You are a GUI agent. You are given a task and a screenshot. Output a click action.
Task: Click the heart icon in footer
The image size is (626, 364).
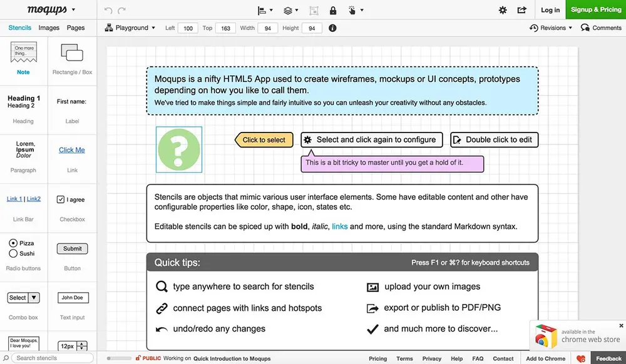[581, 358]
